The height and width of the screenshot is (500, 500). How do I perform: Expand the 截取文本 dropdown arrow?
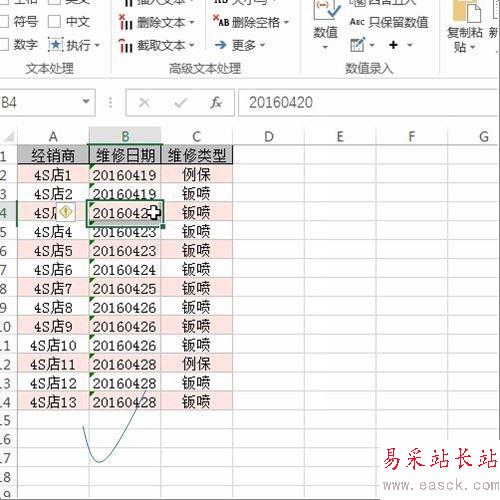[x=192, y=45]
